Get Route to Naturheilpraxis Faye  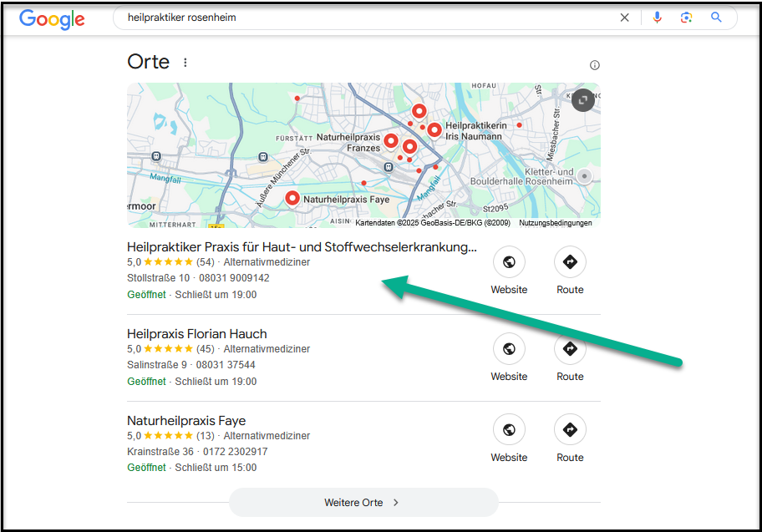570,438
